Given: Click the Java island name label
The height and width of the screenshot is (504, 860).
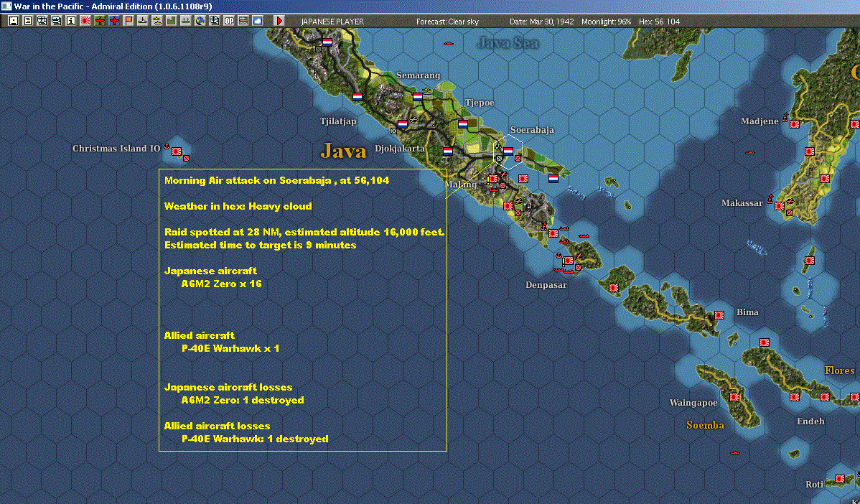Looking at the screenshot, I should (343, 151).
